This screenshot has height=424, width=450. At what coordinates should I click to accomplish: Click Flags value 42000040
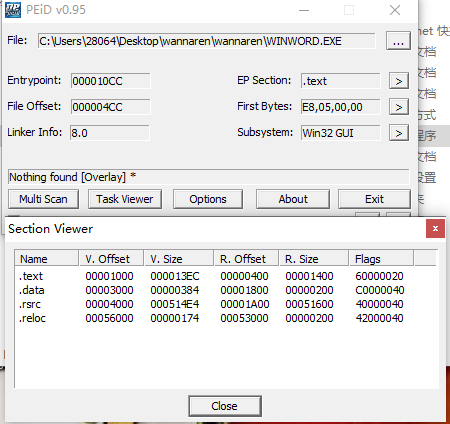(x=379, y=318)
